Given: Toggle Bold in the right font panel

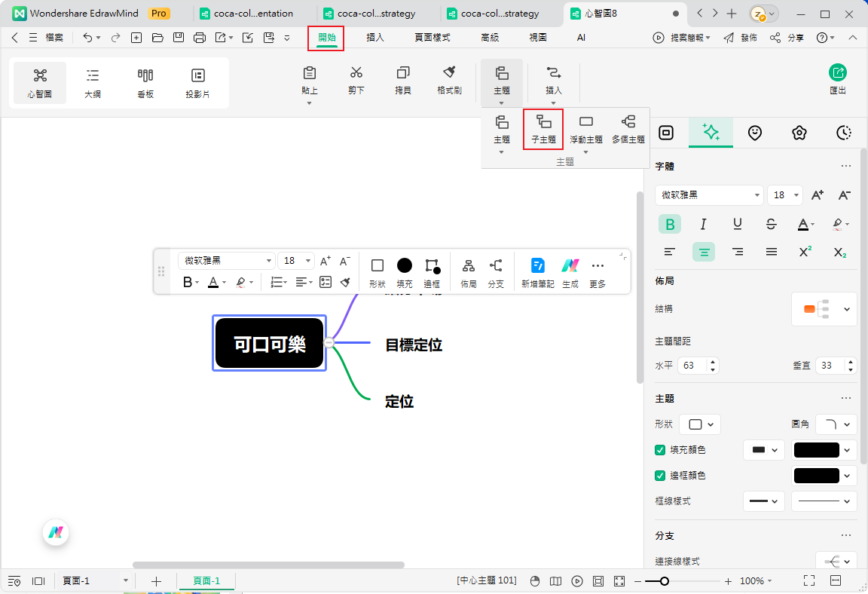Looking at the screenshot, I should pos(669,224).
